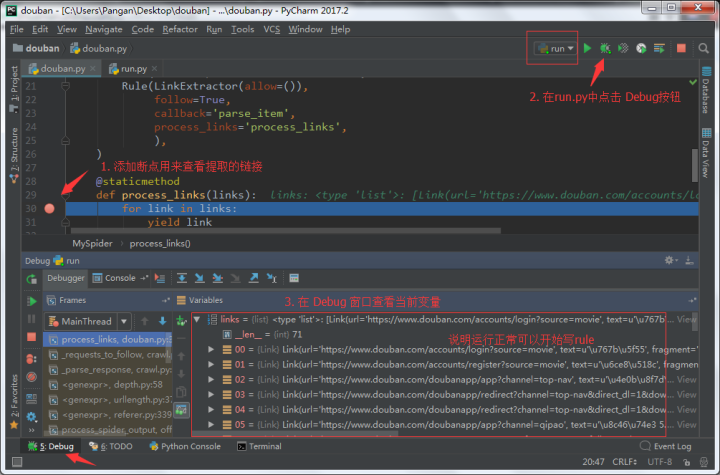The width and height of the screenshot is (720, 475).
Task: View breakpoints icon in debug sidebar
Action: (32, 359)
